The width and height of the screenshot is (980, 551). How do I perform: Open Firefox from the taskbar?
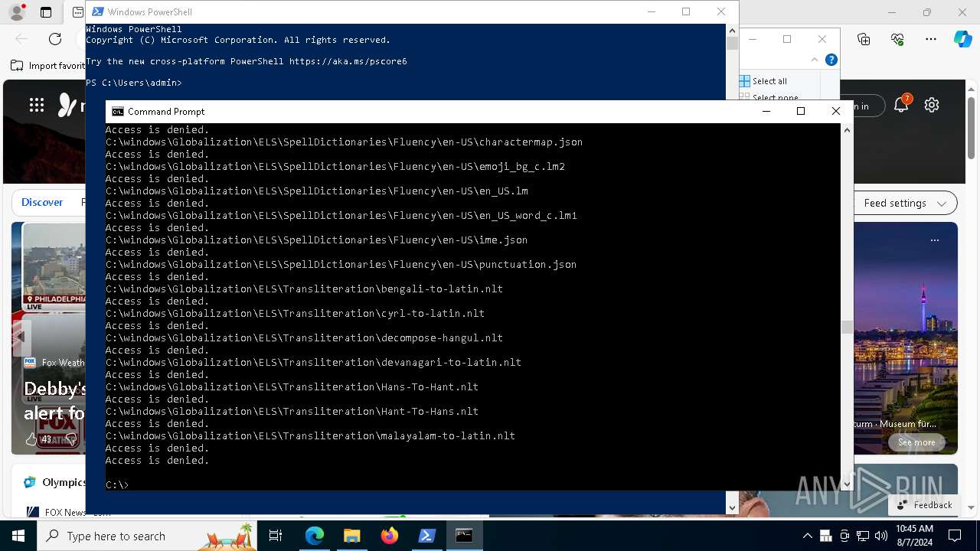(x=389, y=536)
